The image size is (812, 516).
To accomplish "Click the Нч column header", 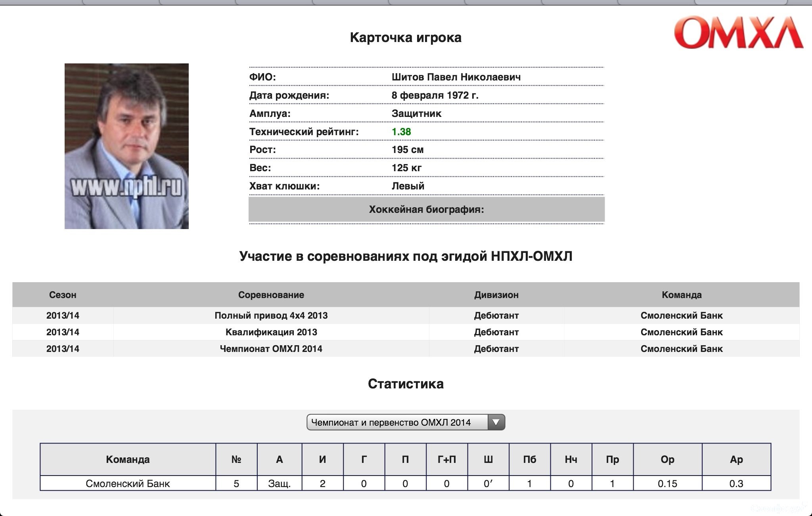I will [571, 459].
